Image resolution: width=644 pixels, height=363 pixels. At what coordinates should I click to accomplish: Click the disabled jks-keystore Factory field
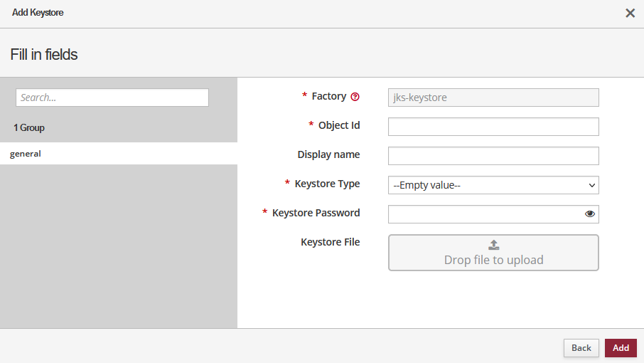click(x=493, y=98)
